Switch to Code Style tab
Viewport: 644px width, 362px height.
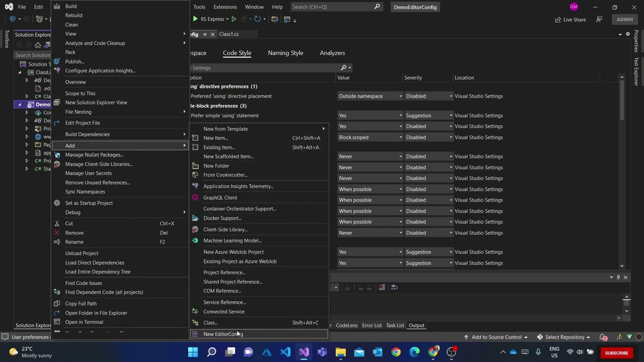237,53
